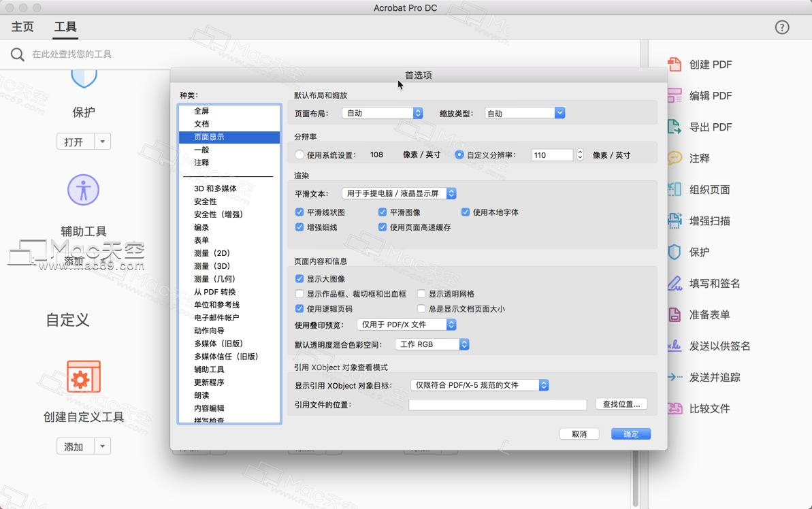Click the 创建自定义工具 icon
This screenshot has width=812, height=509.
tap(83, 376)
